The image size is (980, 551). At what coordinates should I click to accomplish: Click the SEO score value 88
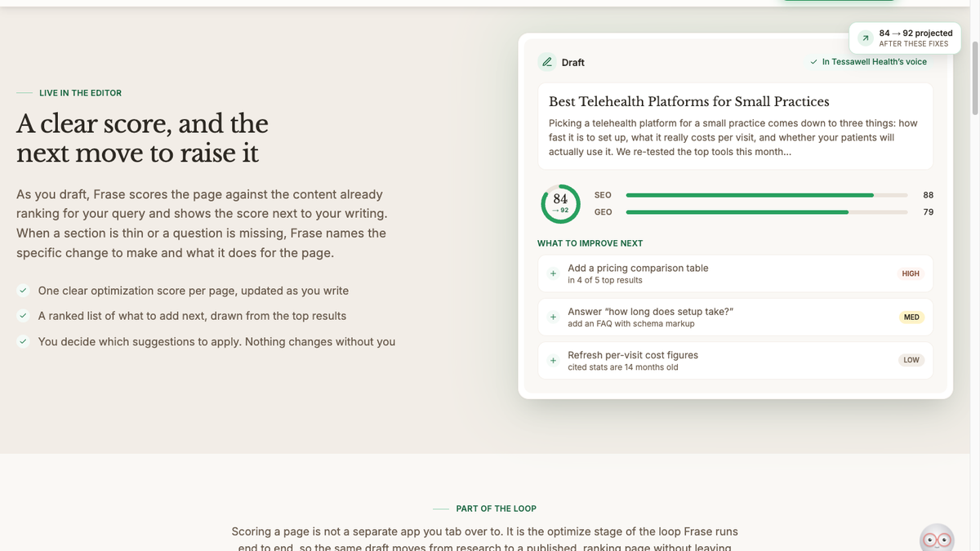pos(928,195)
